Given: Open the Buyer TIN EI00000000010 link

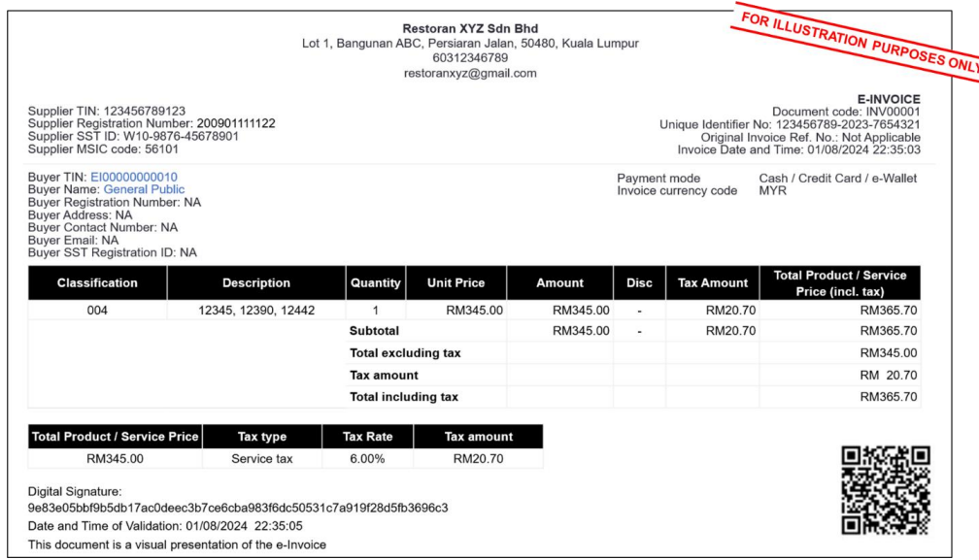Looking at the screenshot, I should click(x=134, y=177).
